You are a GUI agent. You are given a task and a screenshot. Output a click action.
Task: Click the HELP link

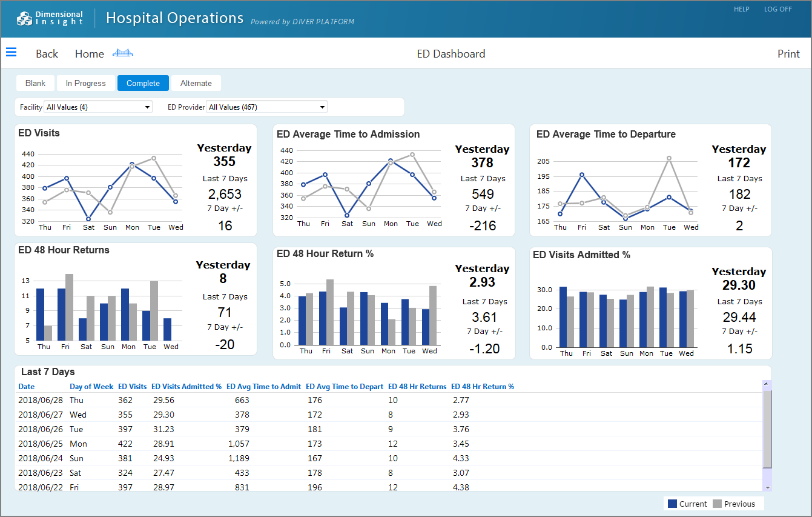coord(741,9)
